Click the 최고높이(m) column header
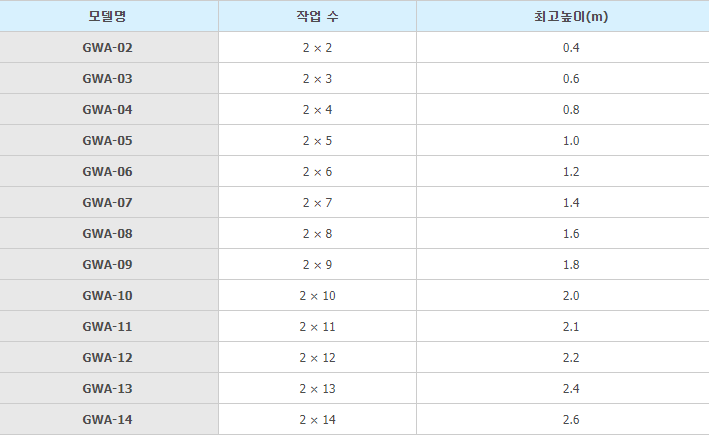The height and width of the screenshot is (435, 709). click(x=570, y=17)
